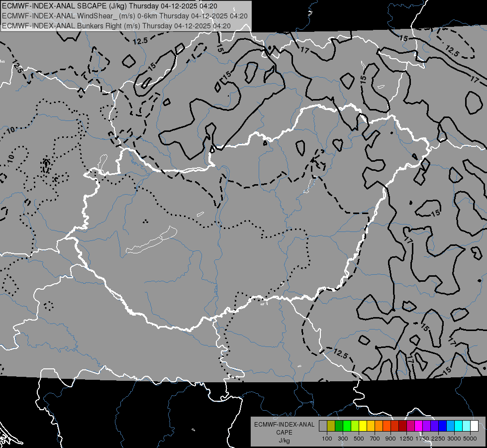487x448 pixels.
Task: Select the pure yellow legend swatch
Action: [x=363, y=426]
